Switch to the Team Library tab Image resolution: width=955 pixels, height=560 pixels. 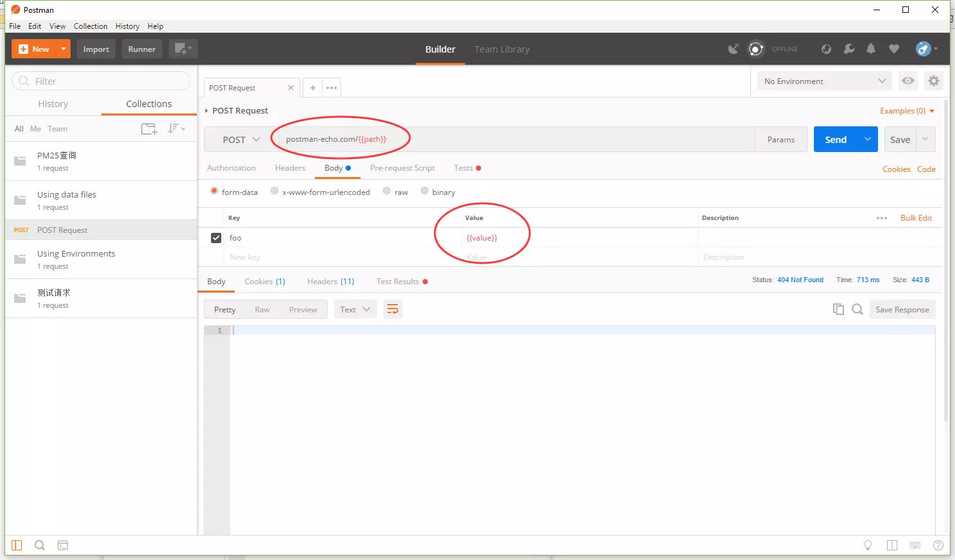point(502,49)
